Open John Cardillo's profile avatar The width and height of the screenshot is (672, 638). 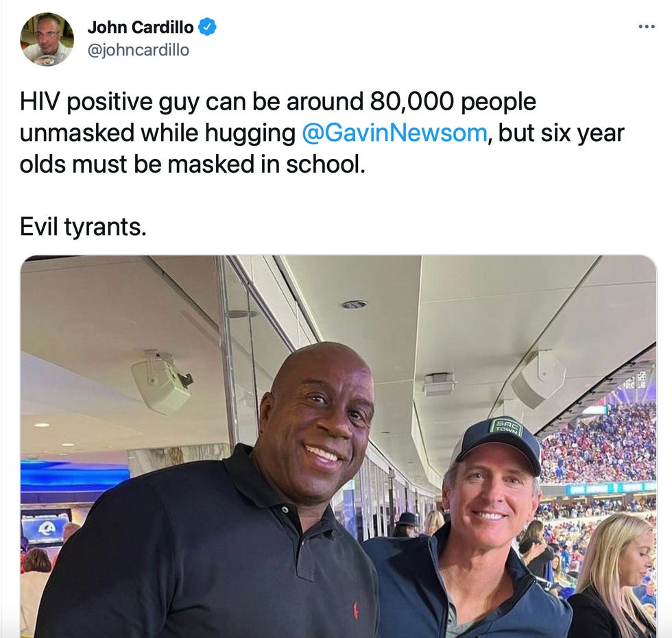[x=47, y=39]
